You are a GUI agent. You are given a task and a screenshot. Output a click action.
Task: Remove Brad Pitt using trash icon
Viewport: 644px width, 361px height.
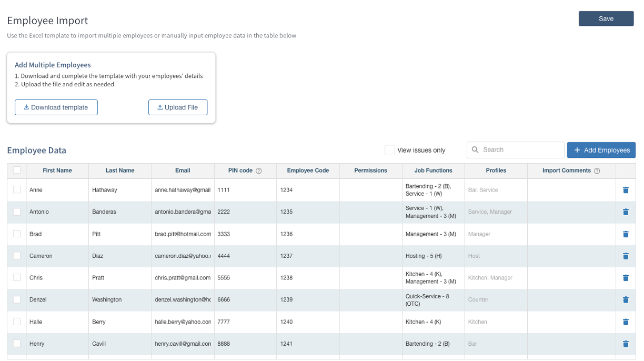[626, 234]
